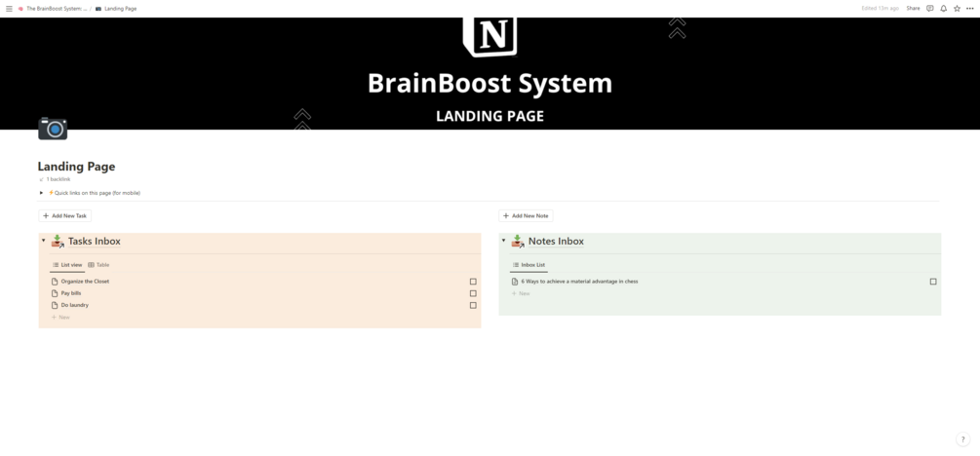This screenshot has width=980, height=456.
Task: Collapse the Tasks Inbox toggle
Action: [x=43, y=241]
